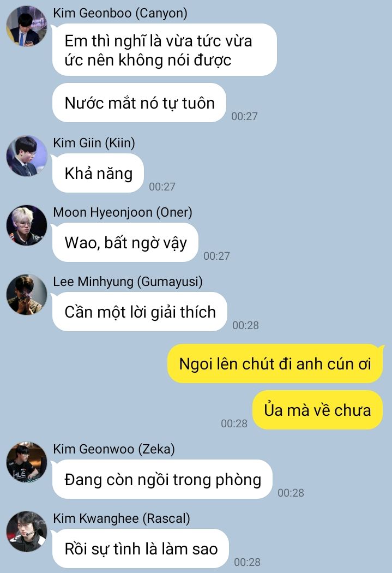Select message 'Đang còn ngồi trong phòng'
392x573 pixels.
tap(162, 479)
